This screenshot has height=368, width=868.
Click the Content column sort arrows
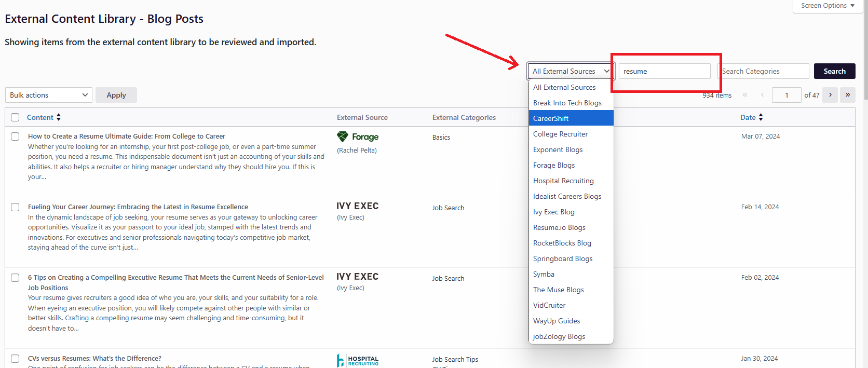pyautogui.click(x=59, y=117)
